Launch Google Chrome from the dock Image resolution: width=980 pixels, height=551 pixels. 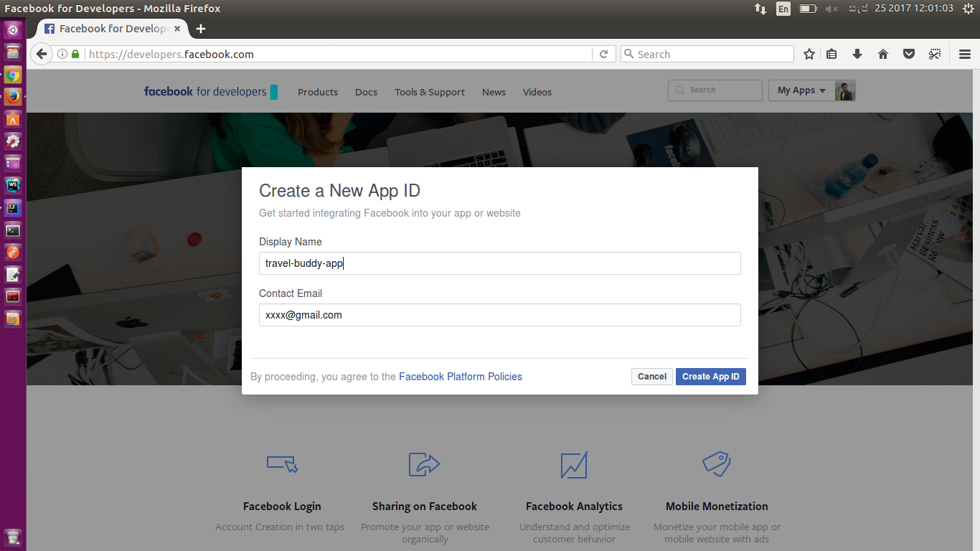(x=13, y=75)
